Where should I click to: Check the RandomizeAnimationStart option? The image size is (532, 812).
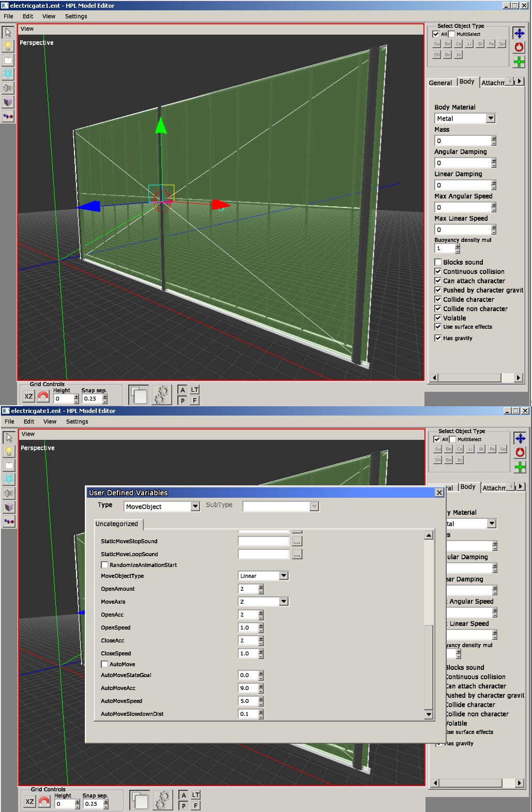104,565
